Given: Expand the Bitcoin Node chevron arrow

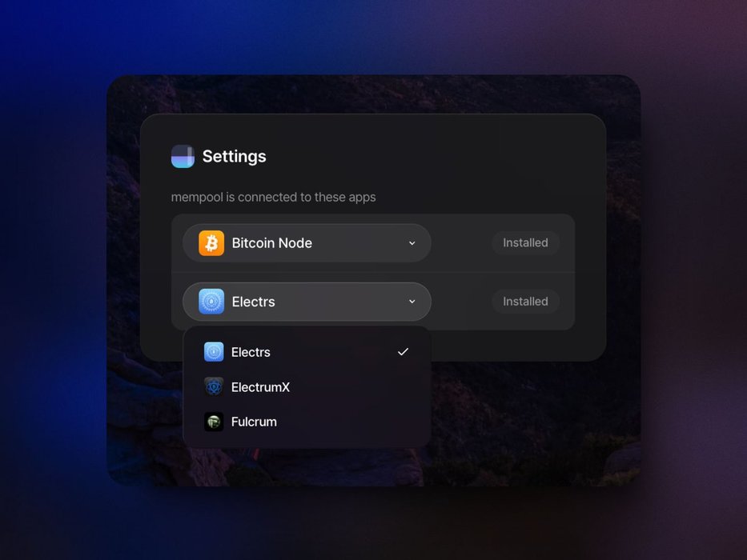Looking at the screenshot, I should [412, 243].
